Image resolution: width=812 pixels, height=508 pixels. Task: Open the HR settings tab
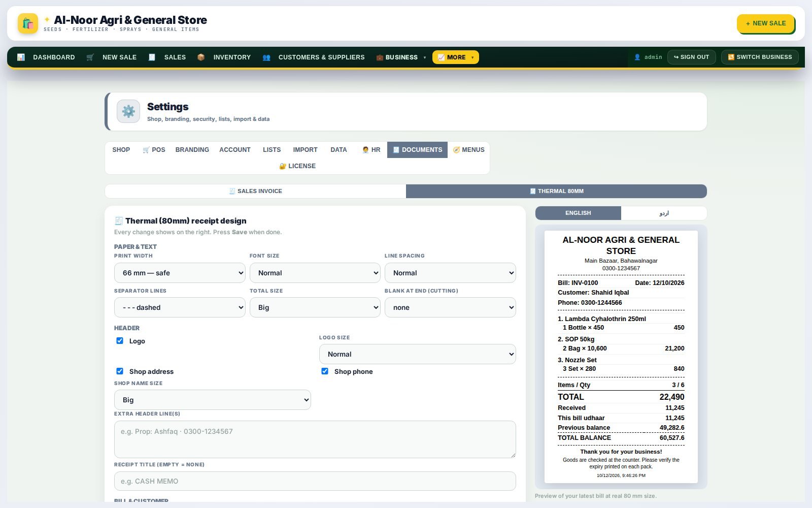pos(371,150)
